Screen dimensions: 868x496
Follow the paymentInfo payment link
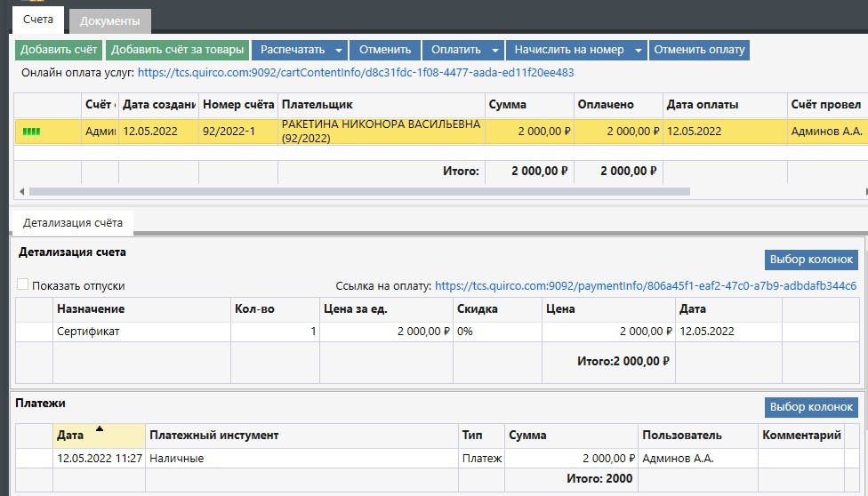[x=646, y=286]
